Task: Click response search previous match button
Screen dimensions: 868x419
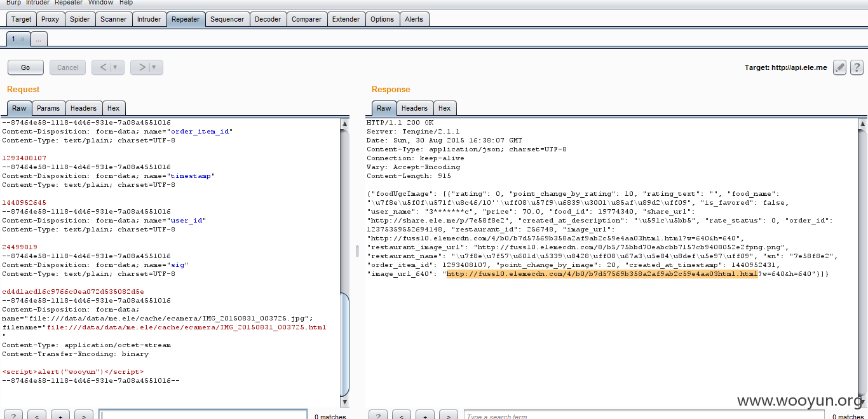Action: pos(402,415)
